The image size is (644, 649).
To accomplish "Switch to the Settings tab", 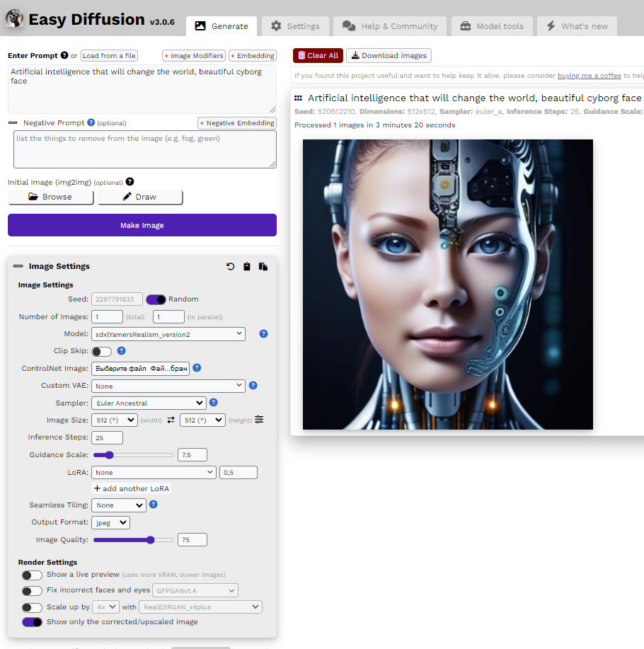I will click(296, 26).
